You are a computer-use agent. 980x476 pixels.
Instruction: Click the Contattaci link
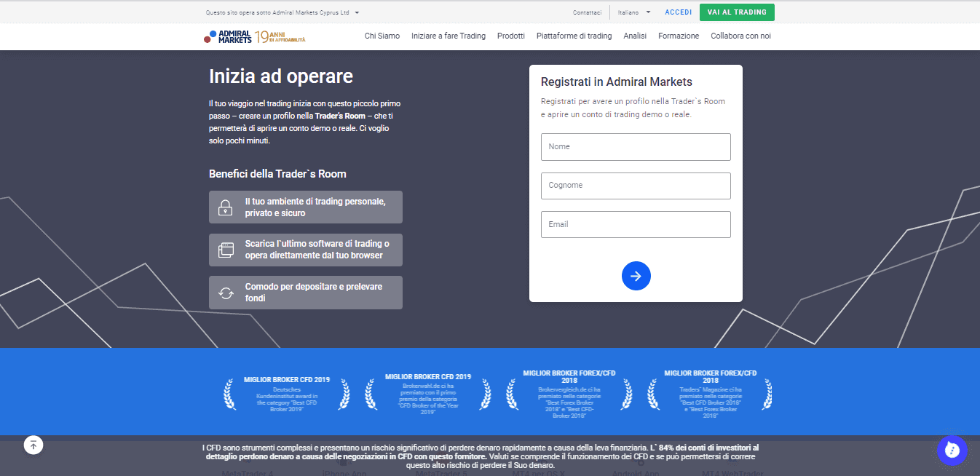(x=588, y=12)
